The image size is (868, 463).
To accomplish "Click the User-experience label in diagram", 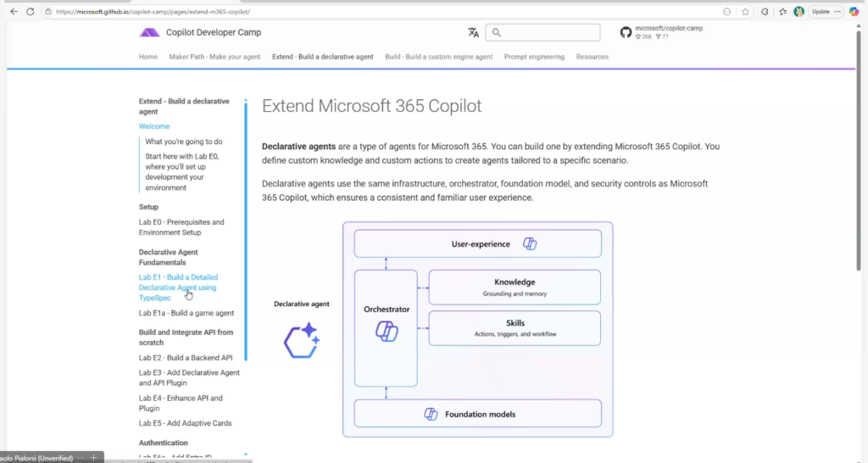I will point(481,244).
